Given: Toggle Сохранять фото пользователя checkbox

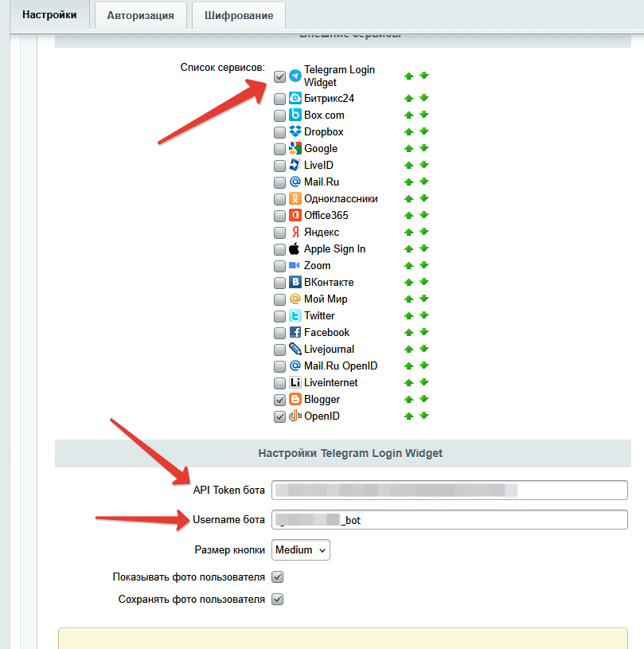Looking at the screenshot, I should pos(277,600).
